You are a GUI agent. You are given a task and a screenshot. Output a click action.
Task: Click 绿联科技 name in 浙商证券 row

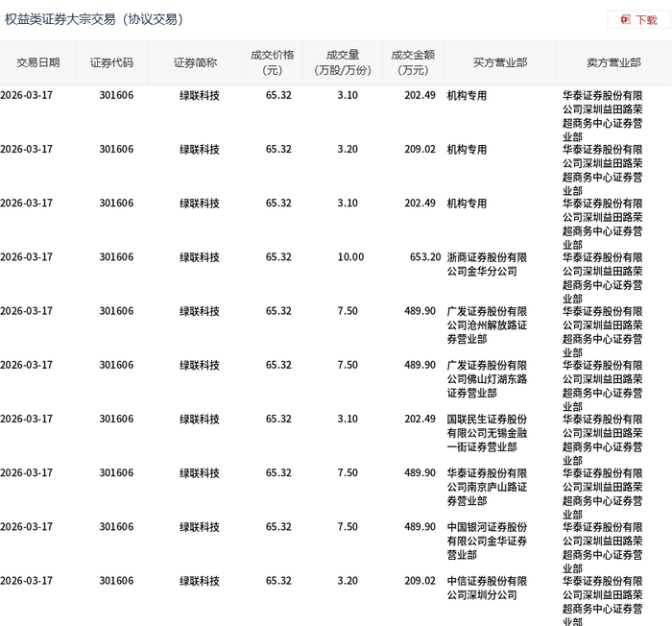click(200, 257)
